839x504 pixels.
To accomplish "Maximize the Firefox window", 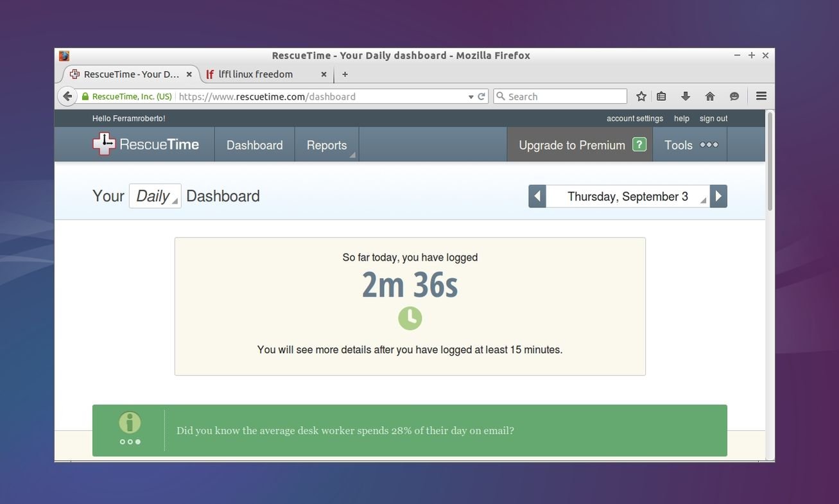I will point(752,55).
